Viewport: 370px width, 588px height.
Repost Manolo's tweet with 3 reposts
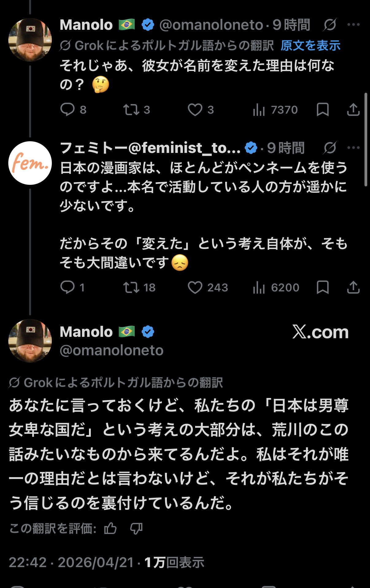[x=131, y=110]
